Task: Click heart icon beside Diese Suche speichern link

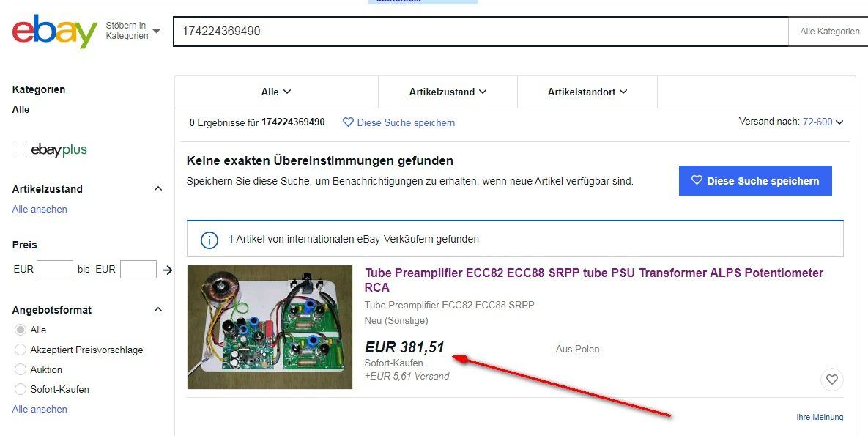Action: (x=348, y=122)
